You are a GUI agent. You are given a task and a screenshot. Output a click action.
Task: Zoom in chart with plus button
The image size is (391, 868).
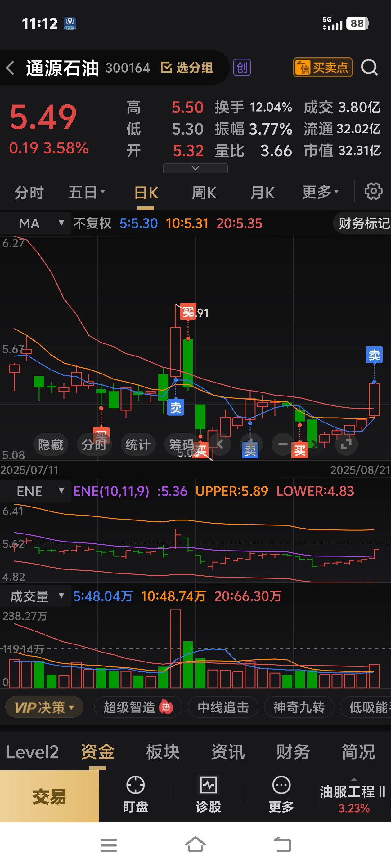(x=251, y=444)
